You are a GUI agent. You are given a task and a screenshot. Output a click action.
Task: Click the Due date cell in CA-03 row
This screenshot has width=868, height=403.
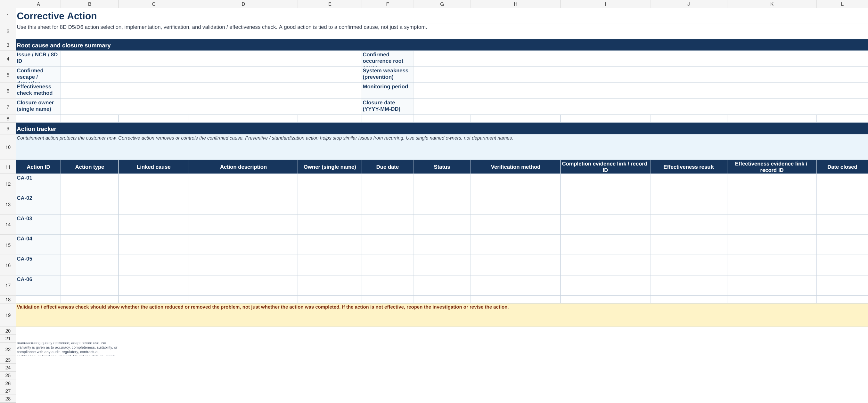[x=388, y=225]
